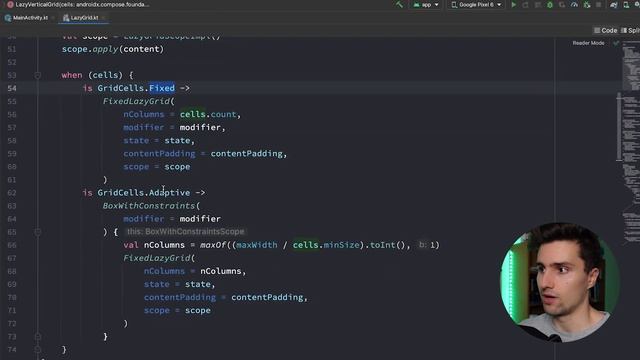The height and width of the screenshot is (360, 640).
Task: Click the Make Project hammer icon
Action: click(399, 5)
